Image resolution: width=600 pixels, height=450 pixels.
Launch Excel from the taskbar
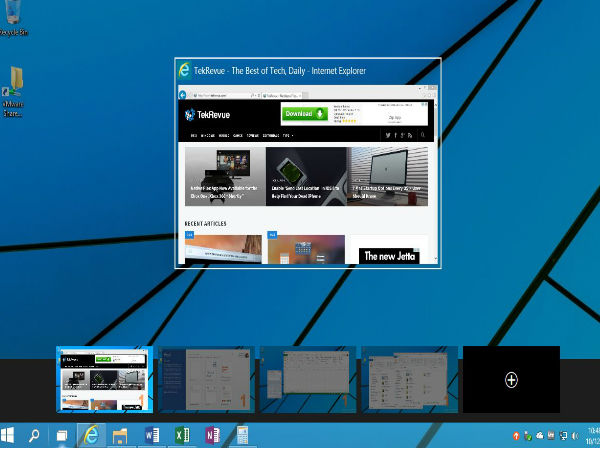tap(182, 435)
